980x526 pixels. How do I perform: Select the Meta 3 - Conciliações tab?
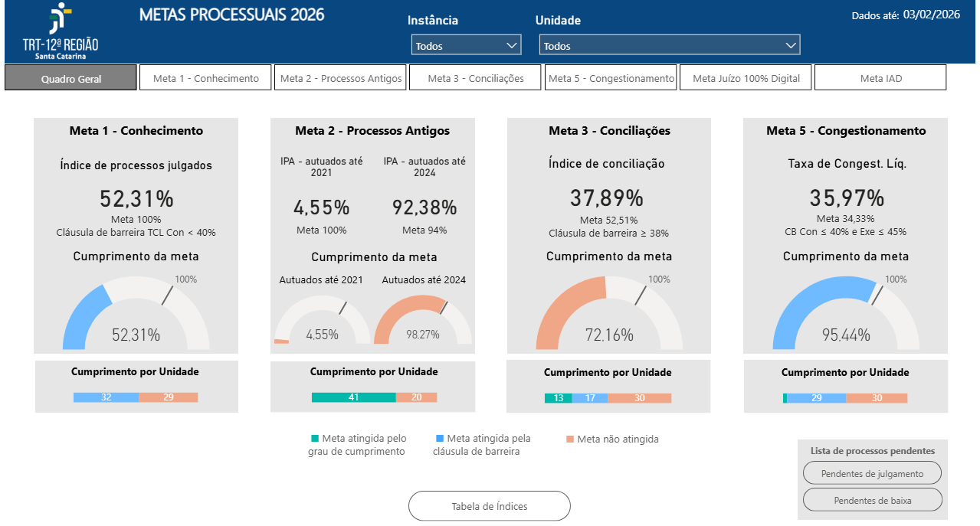[x=475, y=77]
